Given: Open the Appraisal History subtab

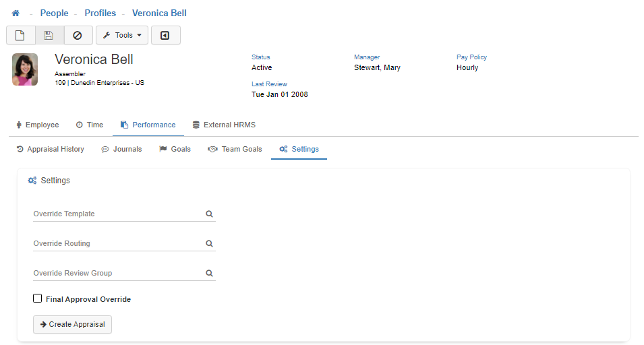Looking at the screenshot, I should tap(50, 149).
